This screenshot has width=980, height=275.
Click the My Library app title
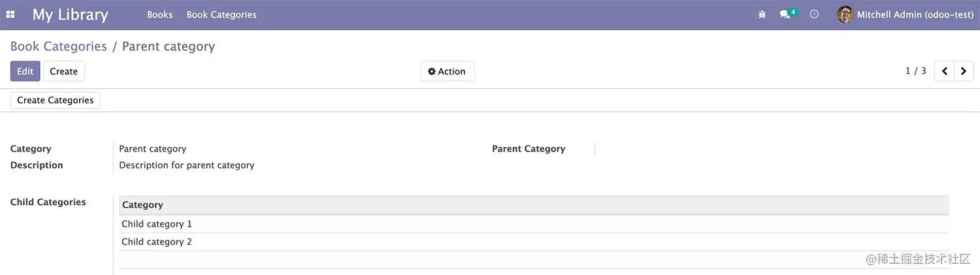pyautogui.click(x=70, y=14)
